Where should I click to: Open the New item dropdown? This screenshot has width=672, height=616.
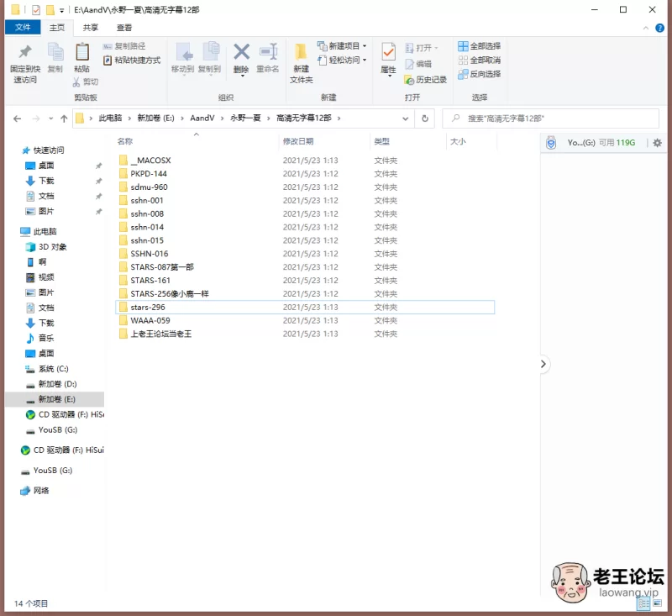point(342,46)
